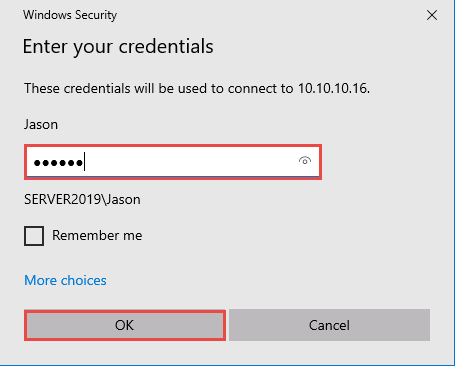Viewport: 455px width, 366px height.
Task: Click the Remember me label text
Action: 97,235
